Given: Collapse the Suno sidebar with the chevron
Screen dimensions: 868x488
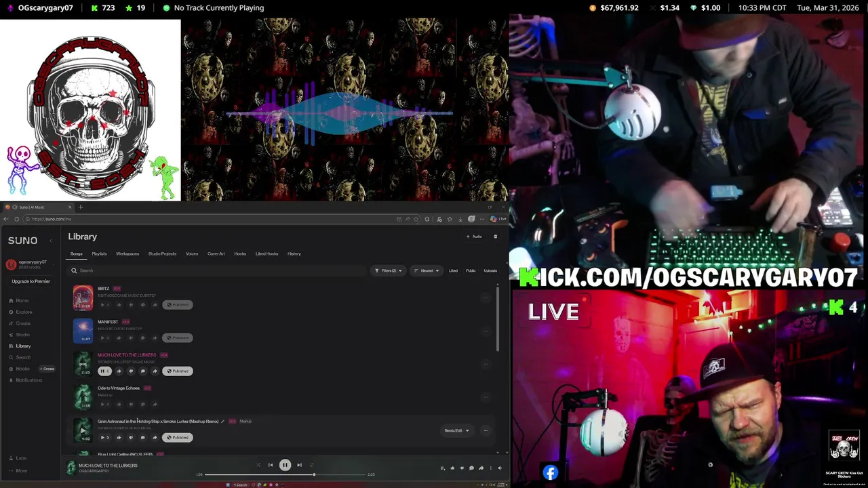Looking at the screenshot, I should [x=51, y=241].
